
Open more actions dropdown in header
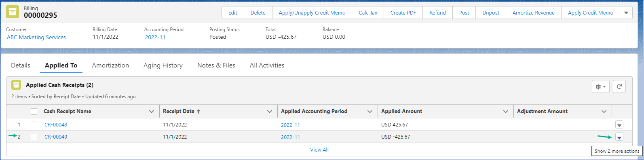(626, 13)
